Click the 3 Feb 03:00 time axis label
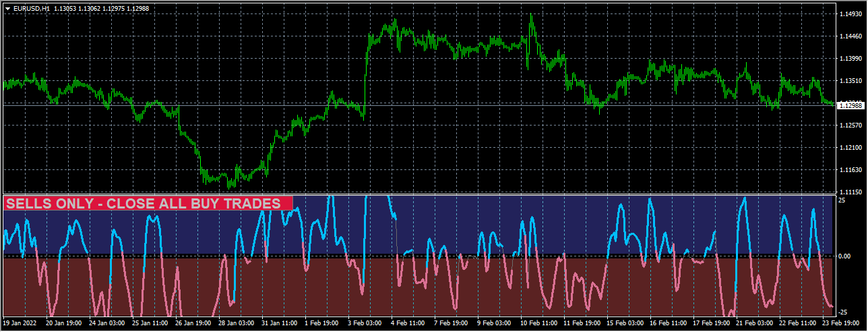The height and width of the screenshot is (332, 868). (x=365, y=323)
